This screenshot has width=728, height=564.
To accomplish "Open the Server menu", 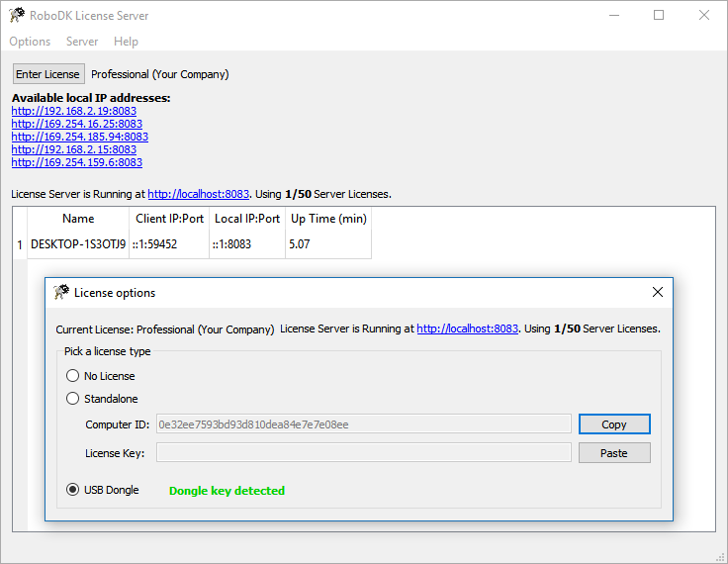I will (x=82, y=42).
